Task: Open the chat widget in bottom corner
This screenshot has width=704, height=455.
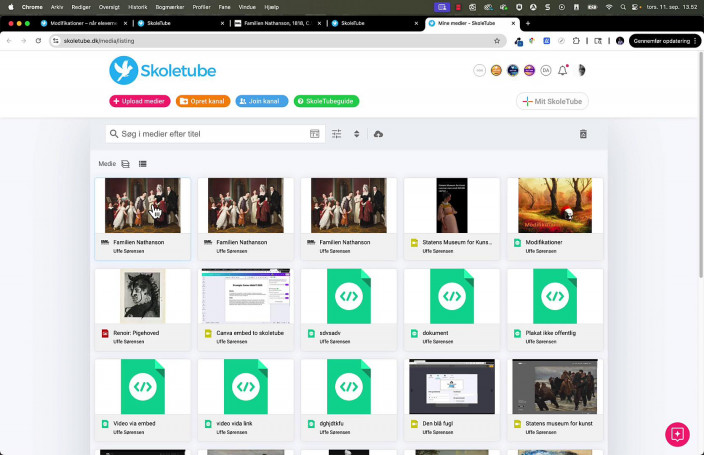Action: (x=677, y=434)
